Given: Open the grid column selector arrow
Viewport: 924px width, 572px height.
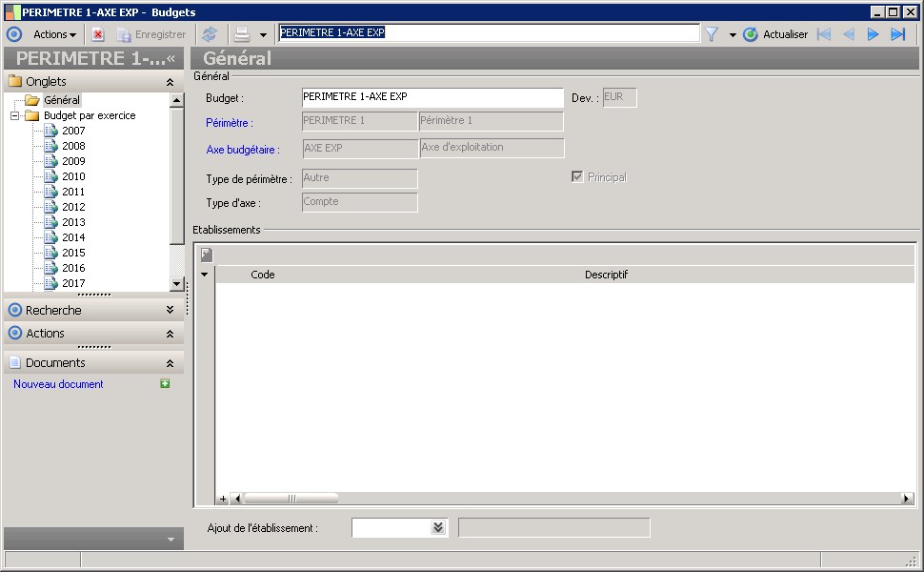Looking at the screenshot, I should click(205, 275).
